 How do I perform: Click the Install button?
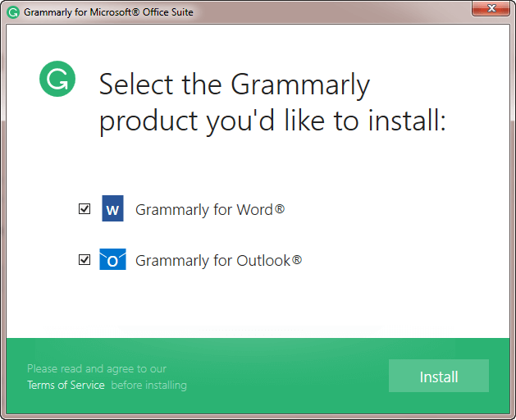439,376
